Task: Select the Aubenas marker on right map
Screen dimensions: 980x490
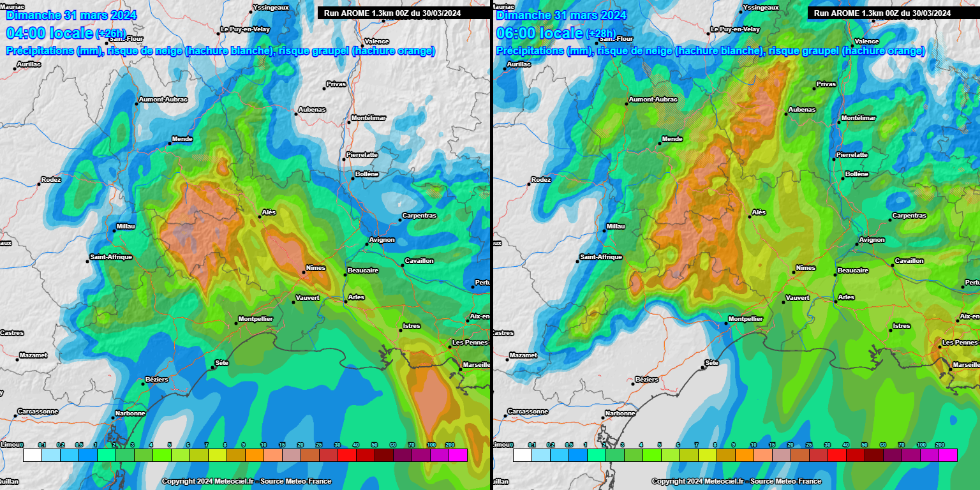Action: click(x=787, y=114)
